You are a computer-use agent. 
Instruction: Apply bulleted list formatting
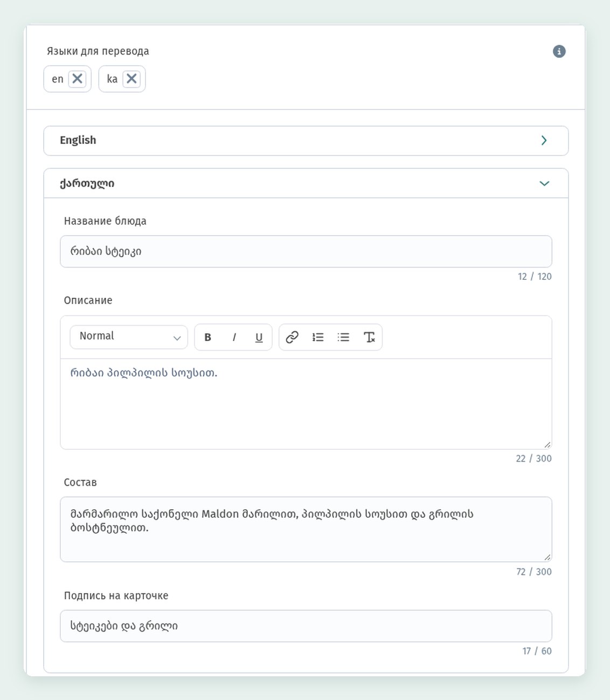pyautogui.click(x=343, y=337)
